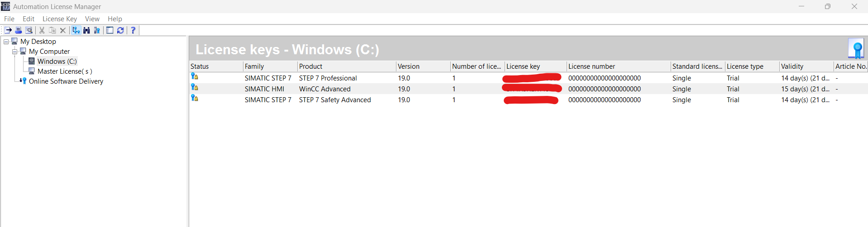This screenshot has height=227, width=868.
Task: Select Windows (C:) in the tree
Action: 57,61
